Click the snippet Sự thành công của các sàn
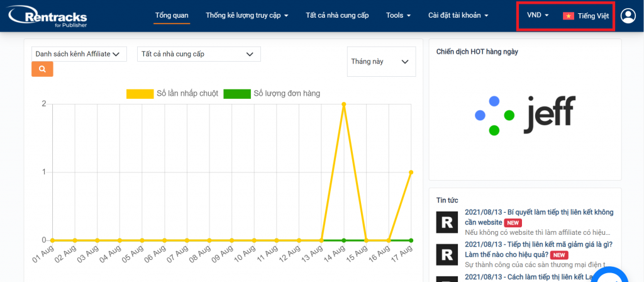This screenshot has height=282, width=644. (x=536, y=264)
